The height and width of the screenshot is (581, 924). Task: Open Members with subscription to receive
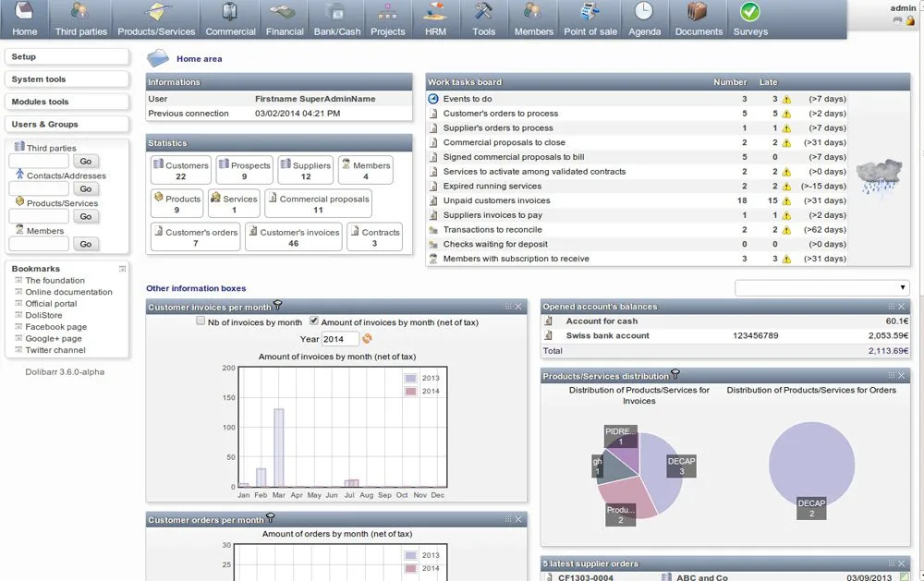point(516,259)
